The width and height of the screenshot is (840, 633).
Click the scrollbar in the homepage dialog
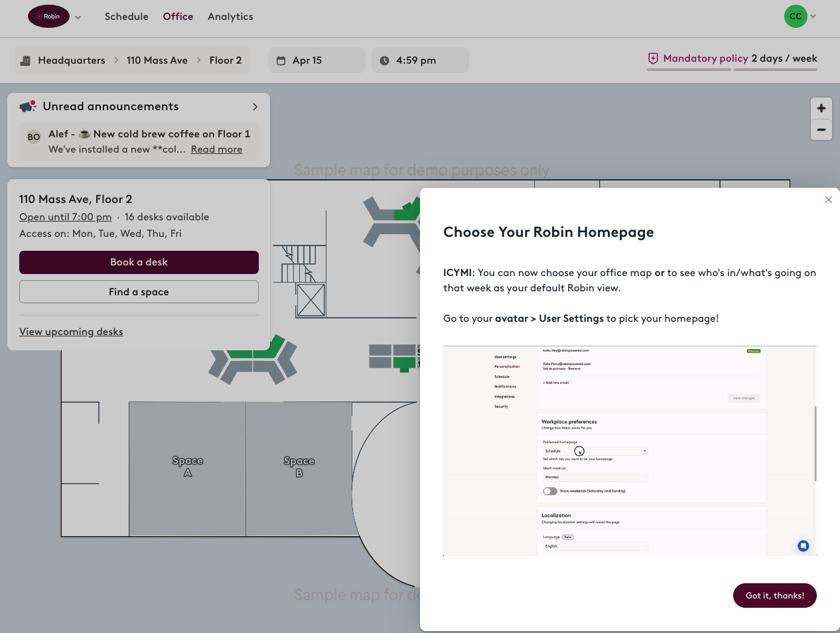click(x=815, y=443)
